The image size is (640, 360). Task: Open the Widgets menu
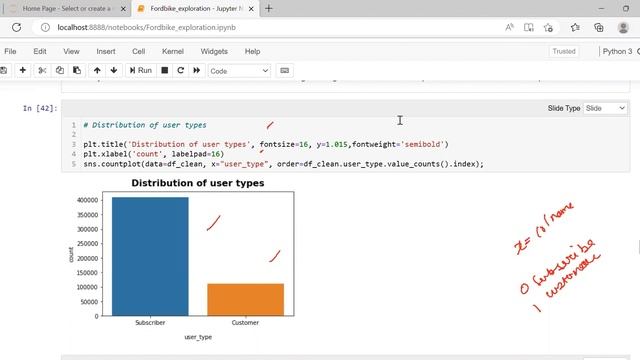point(214,51)
